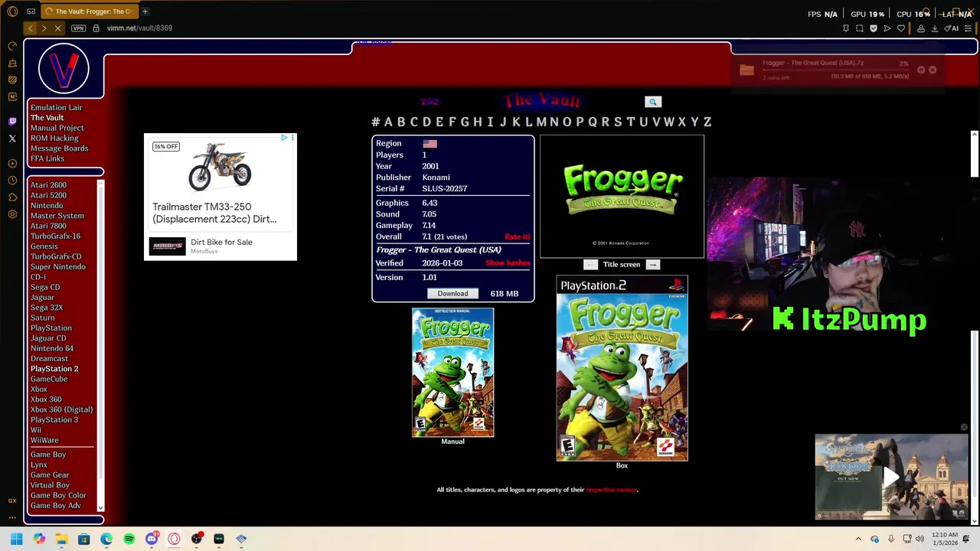
Task: Open Twitch in the sidebar
Action: tap(12, 121)
